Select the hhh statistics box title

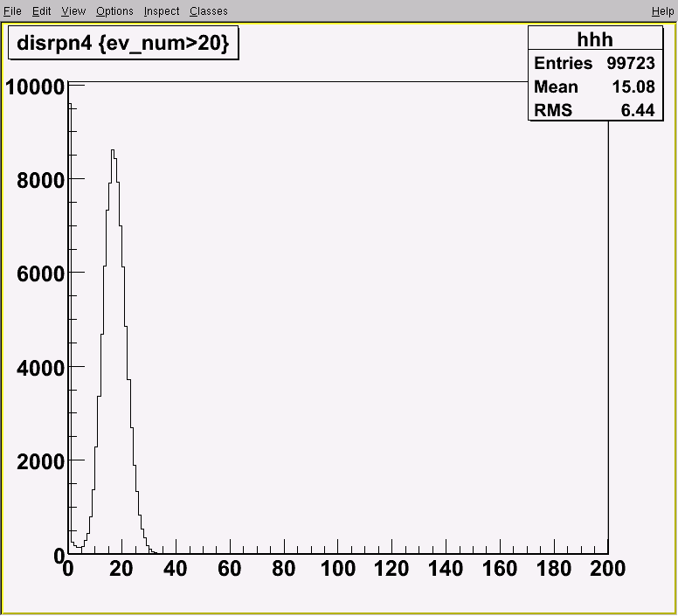pos(595,39)
